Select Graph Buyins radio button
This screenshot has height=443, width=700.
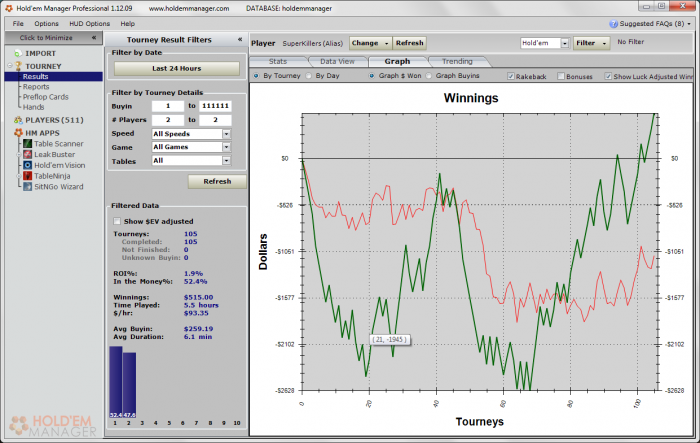pyautogui.click(x=429, y=75)
